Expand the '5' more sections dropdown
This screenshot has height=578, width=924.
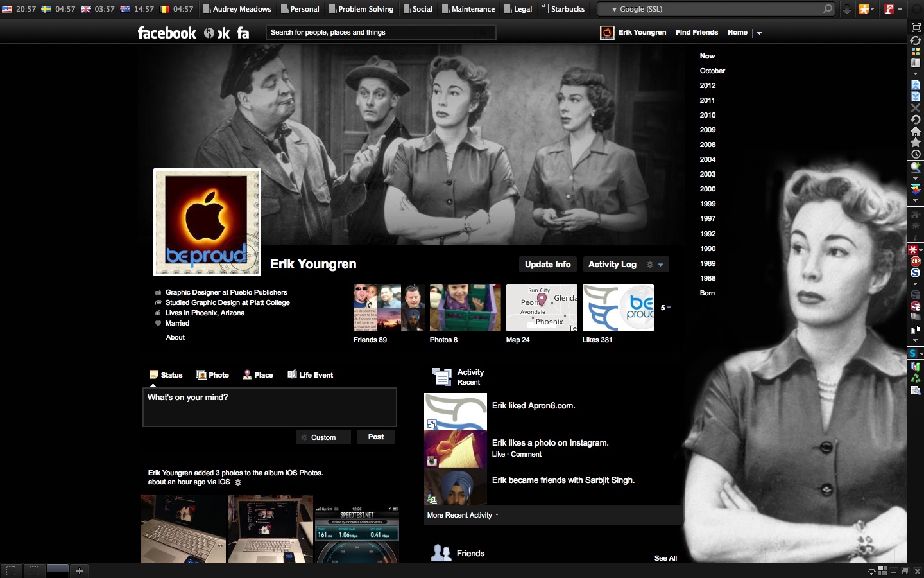click(666, 308)
